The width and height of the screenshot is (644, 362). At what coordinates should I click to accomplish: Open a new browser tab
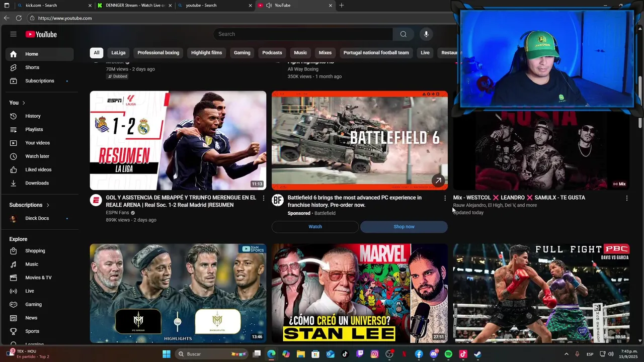pos(342,5)
